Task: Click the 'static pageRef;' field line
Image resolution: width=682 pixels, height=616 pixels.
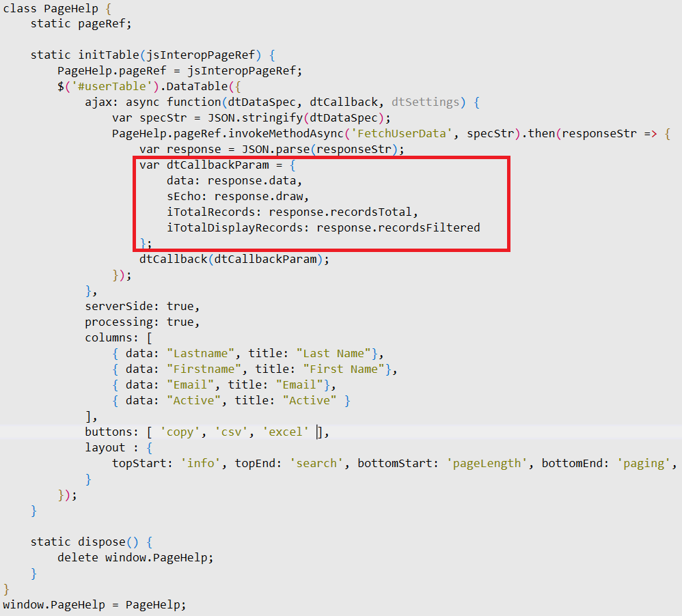Action: tap(81, 23)
